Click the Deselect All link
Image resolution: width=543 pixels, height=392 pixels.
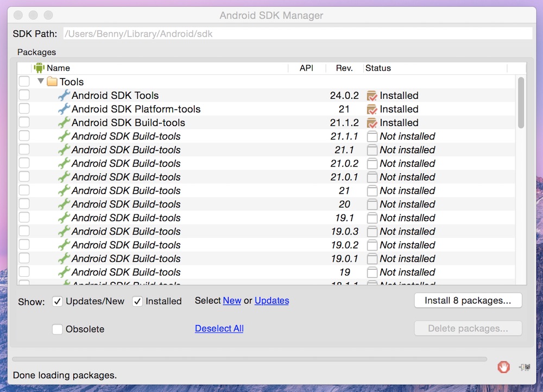tap(219, 328)
